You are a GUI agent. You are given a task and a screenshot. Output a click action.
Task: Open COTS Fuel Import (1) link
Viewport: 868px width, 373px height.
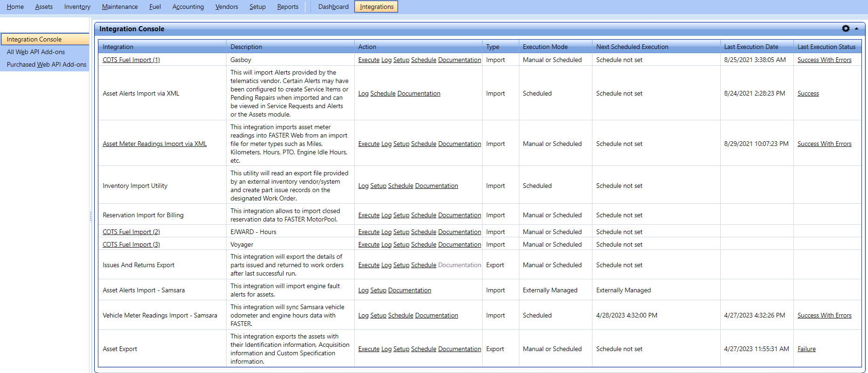131,60
